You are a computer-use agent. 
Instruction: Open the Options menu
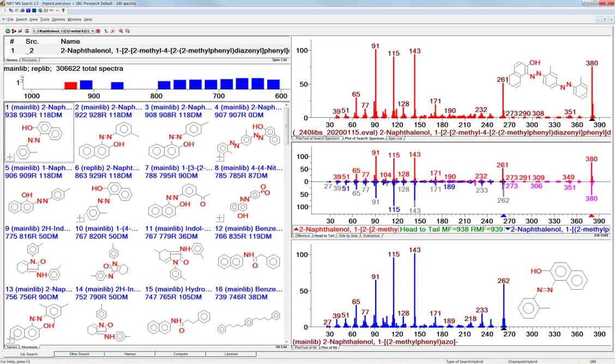click(58, 19)
